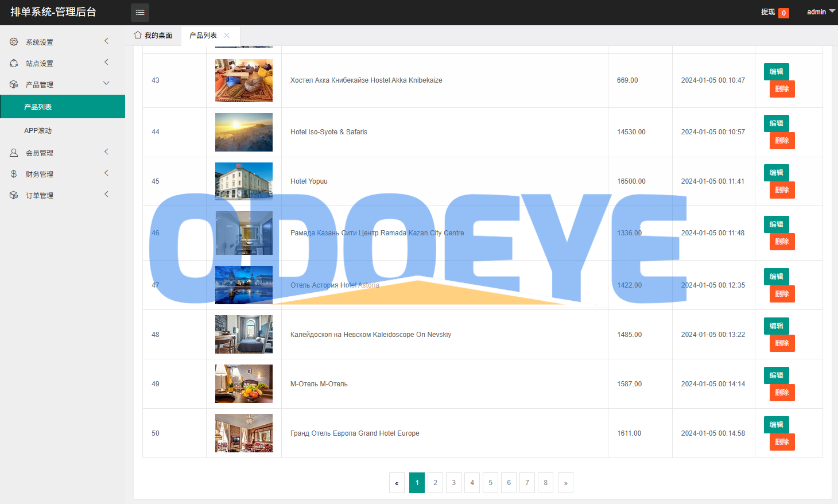Click the home icon on 我的桌面 tab
Viewport: 838px width, 504px height.
pyautogui.click(x=138, y=35)
